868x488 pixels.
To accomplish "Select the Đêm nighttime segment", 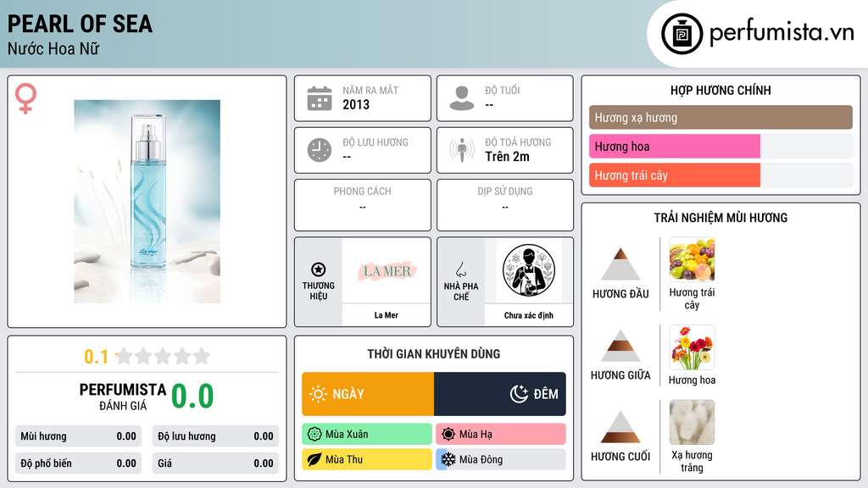I will pyautogui.click(x=500, y=394).
